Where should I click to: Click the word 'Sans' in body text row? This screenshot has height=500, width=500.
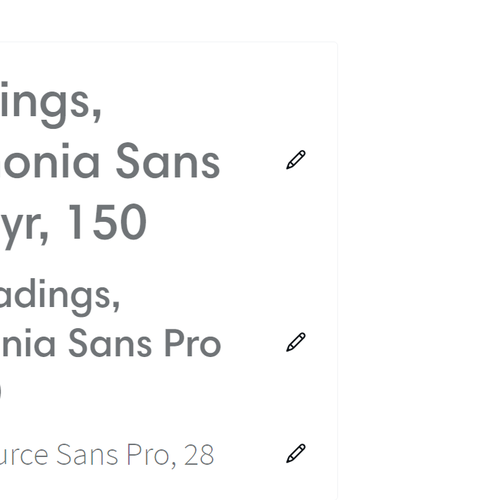point(87,455)
